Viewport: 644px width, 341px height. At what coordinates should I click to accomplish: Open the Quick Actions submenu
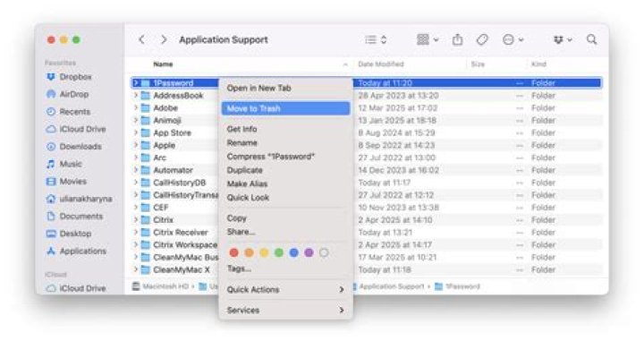coord(285,290)
